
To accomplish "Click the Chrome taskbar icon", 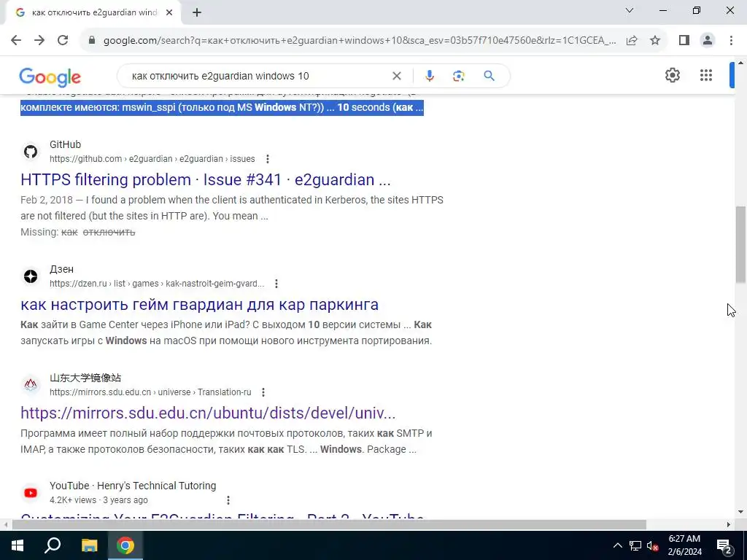I will (125, 545).
